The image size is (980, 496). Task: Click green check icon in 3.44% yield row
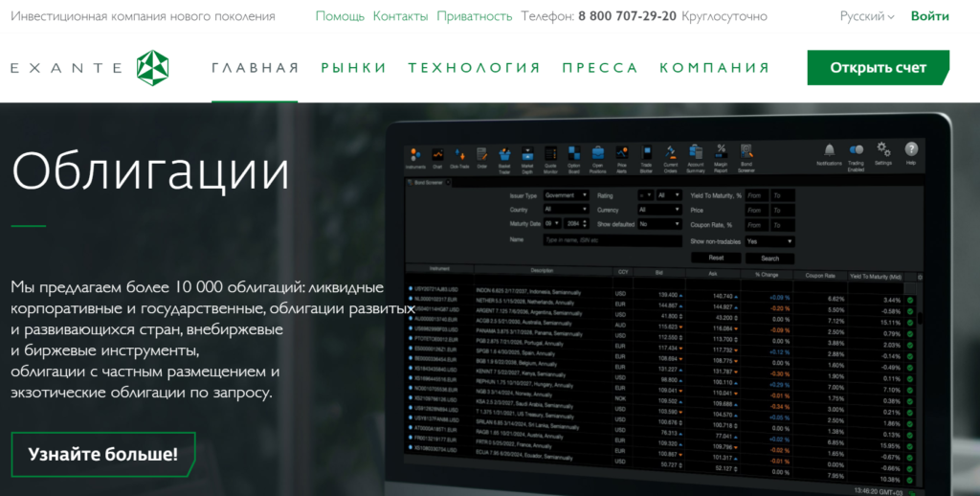tap(910, 301)
